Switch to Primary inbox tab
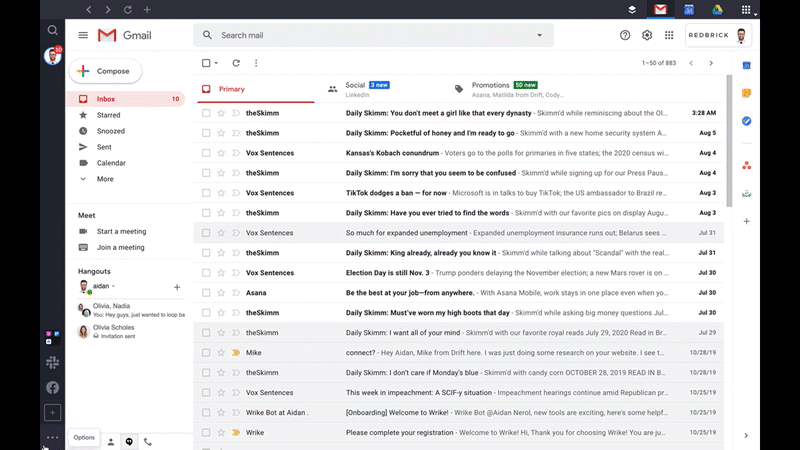Screen dimensions: 800x450 256,89
